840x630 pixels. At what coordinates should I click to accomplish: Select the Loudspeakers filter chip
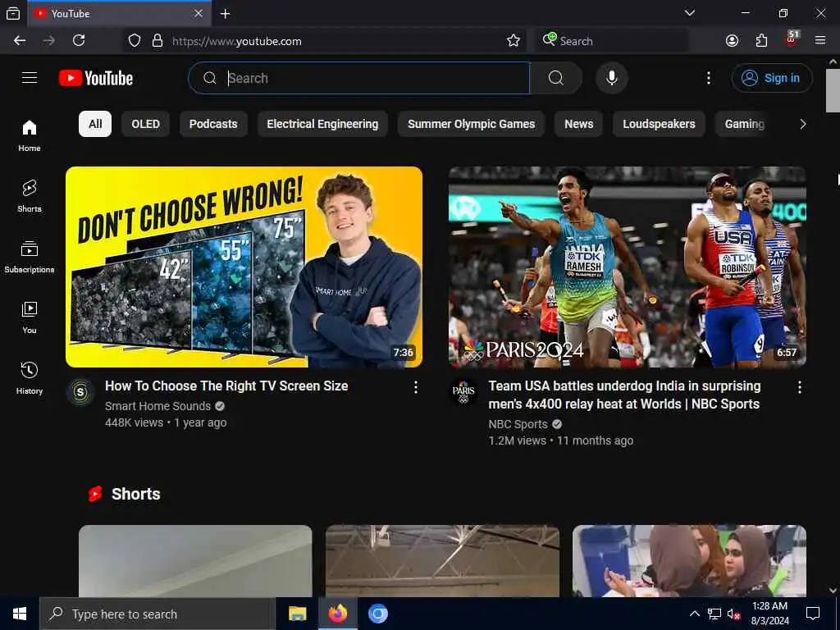coord(659,124)
